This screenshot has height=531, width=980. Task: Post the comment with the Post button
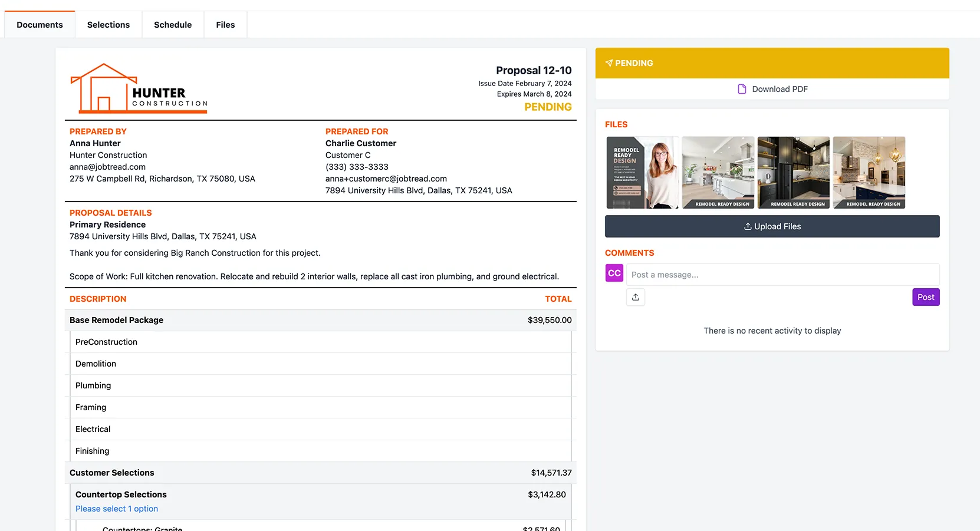(925, 297)
